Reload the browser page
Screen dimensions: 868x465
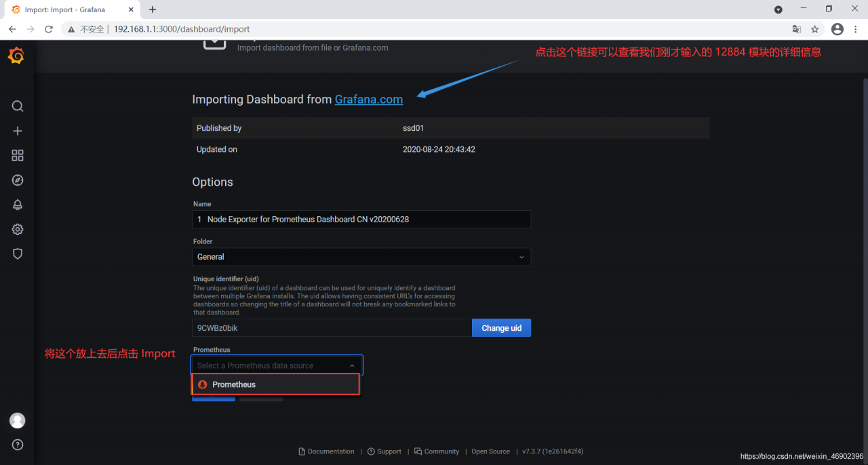point(49,29)
